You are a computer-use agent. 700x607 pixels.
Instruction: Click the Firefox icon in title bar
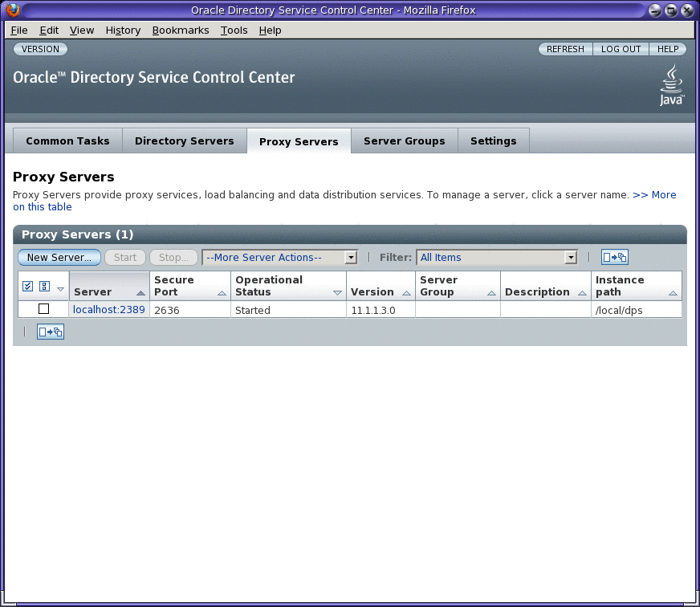pyautogui.click(x=13, y=10)
